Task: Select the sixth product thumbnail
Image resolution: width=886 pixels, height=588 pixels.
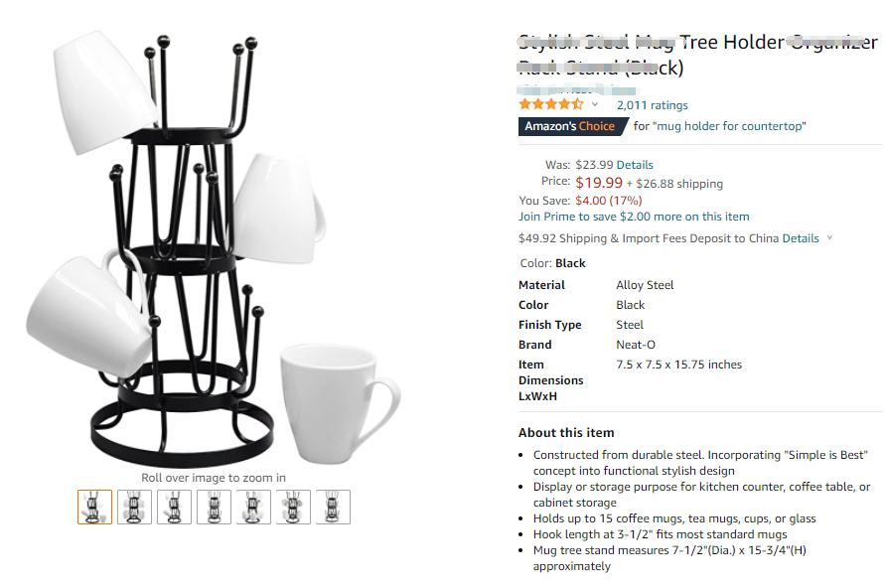Action: (x=294, y=507)
